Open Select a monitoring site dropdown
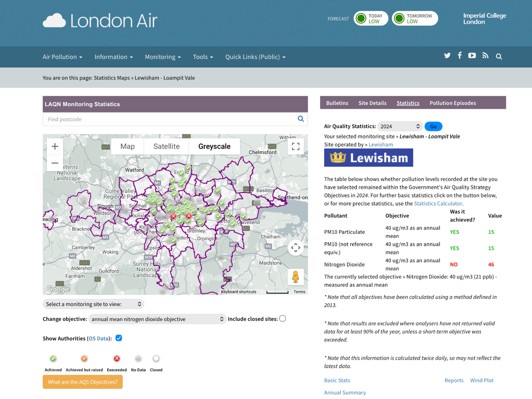Viewport: 532px width, 399px height. [93, 304]
